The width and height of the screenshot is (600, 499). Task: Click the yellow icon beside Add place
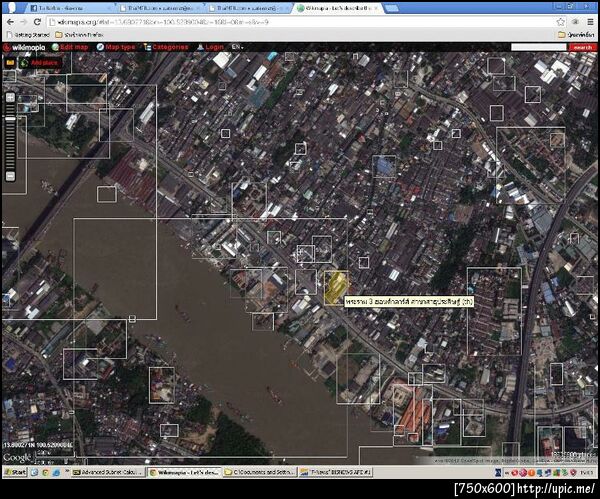[10, 63]
